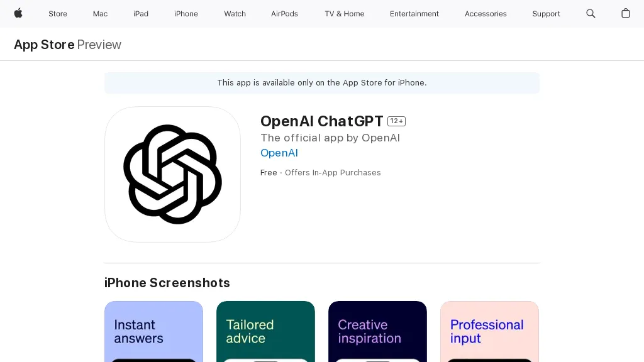Image resolution: width=644 pixels, height=362 pixels.
Task: Open the TV & Home menu
Action: coord(345,14)
